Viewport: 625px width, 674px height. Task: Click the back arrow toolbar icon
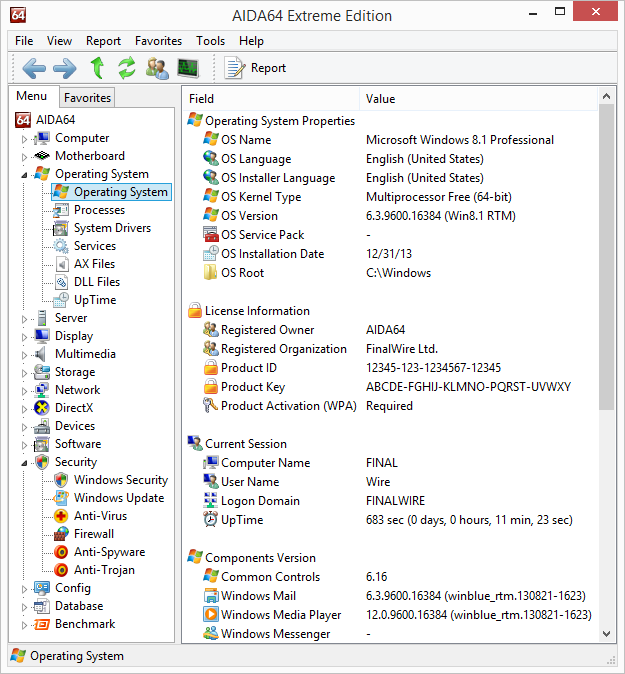tap(34, 68)
